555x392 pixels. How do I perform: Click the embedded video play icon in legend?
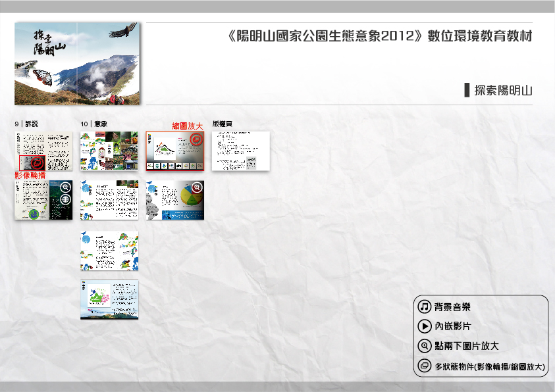pos(425,326)
